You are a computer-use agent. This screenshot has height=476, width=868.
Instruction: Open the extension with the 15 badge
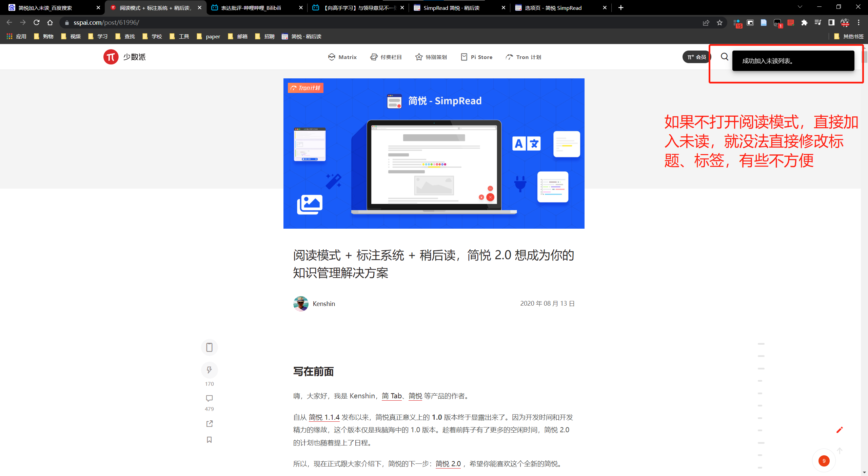(737, 23)
